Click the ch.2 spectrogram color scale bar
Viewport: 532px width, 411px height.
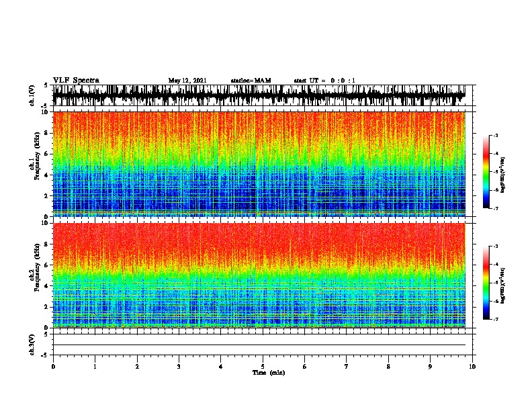pos(486,283)
